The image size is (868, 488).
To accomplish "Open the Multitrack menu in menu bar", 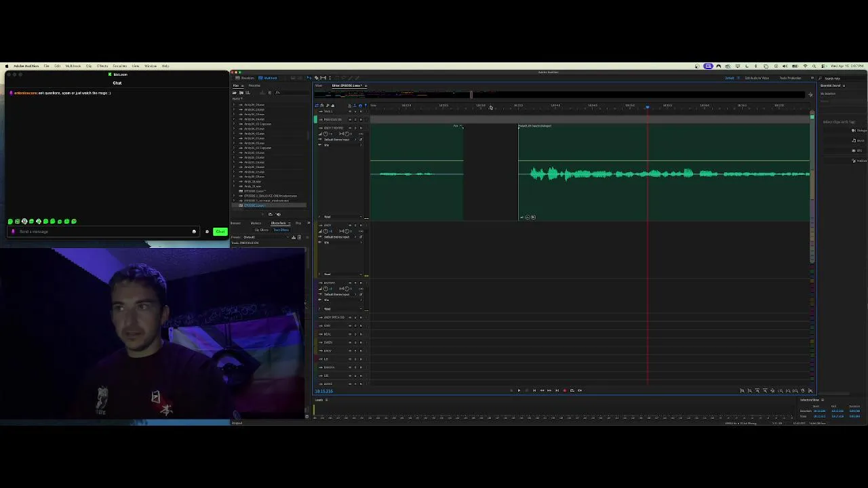I will pyautogui.click(x=73, y=66).
